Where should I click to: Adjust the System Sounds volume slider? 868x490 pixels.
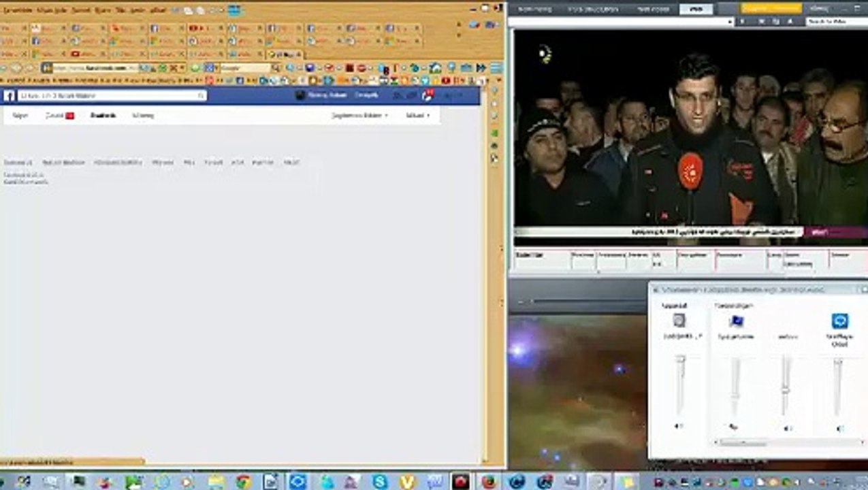coord(735,387)
